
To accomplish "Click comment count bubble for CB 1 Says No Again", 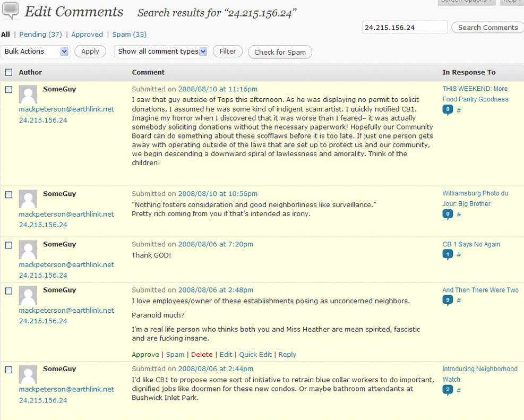I will tap(448, 255).
